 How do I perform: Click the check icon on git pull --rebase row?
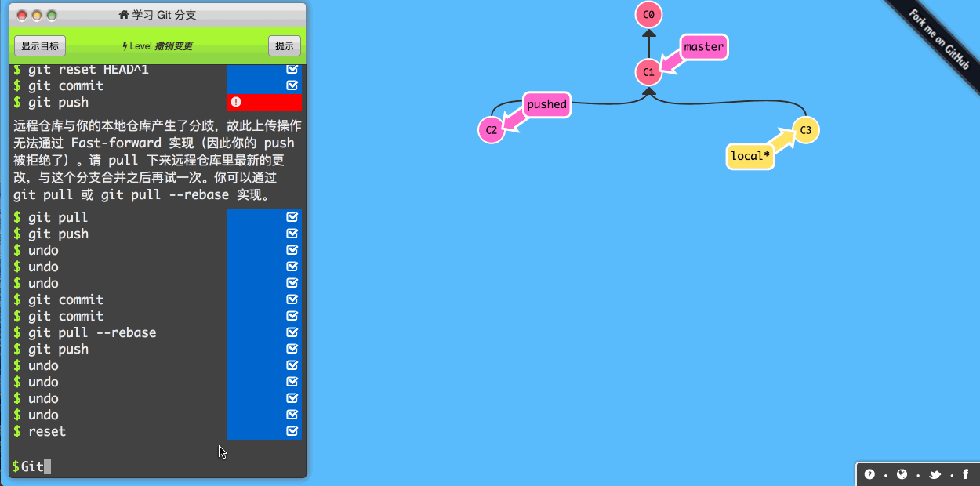pyautogui.click(x=292, y=332)
